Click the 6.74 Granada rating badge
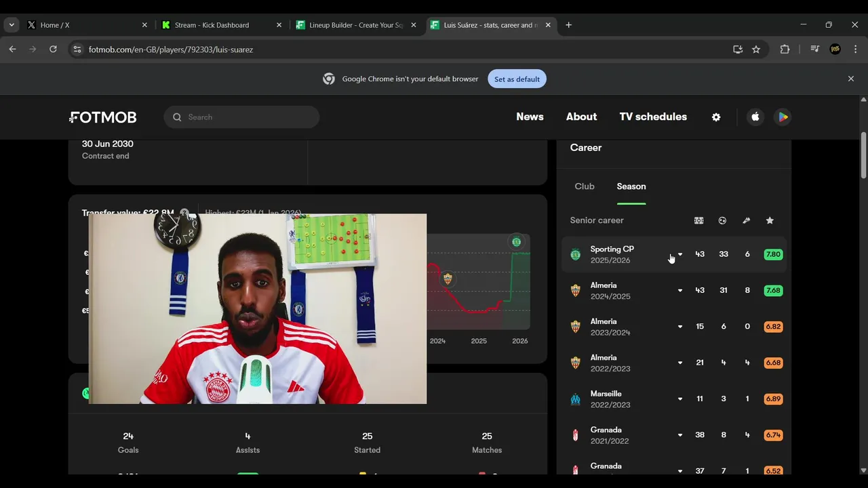868x488 pixels. click(x=773, y=435)
